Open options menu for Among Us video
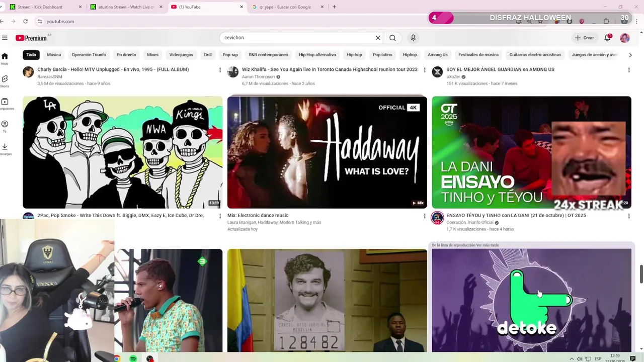644x362 pixels. (x=628, y=70)
